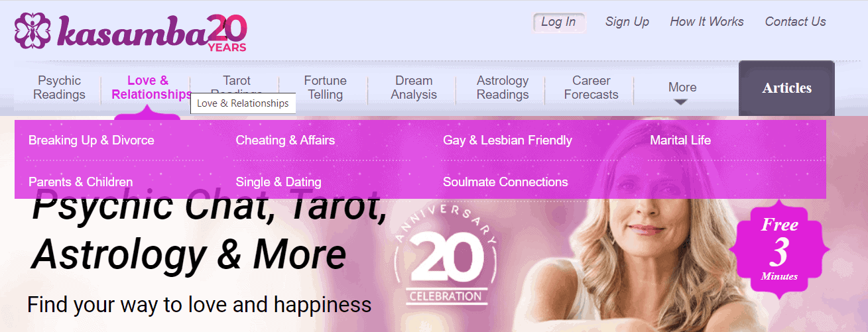The width and height of the screenshot is (868, 332).
Task: Open the Psychic Readings menu
Action: 60,87
